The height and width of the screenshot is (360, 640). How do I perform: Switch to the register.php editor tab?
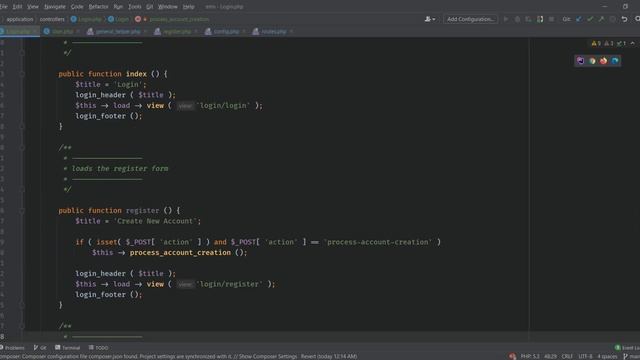coord(174,31)
